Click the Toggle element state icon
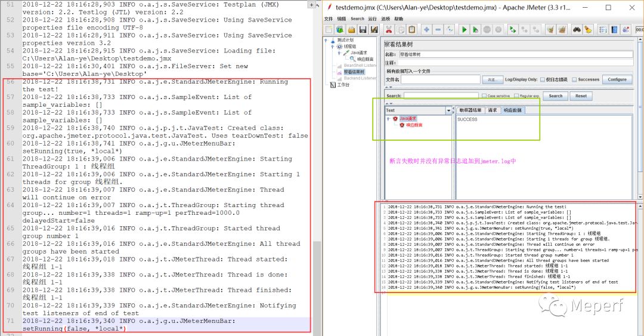Image resolution: width=644 pixels, height=336 pixels. [x=450, y=30]
